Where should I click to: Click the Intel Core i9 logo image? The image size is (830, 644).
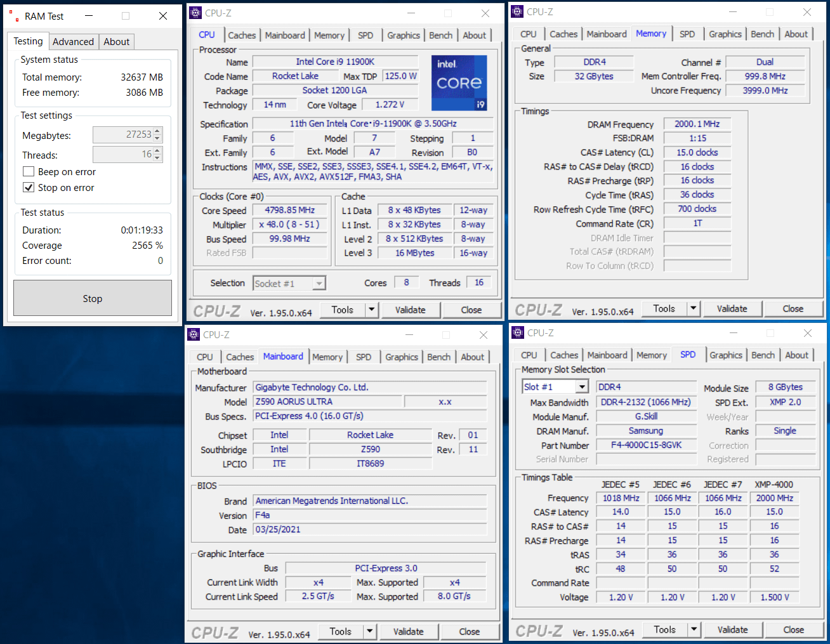[x=459, y=82]
